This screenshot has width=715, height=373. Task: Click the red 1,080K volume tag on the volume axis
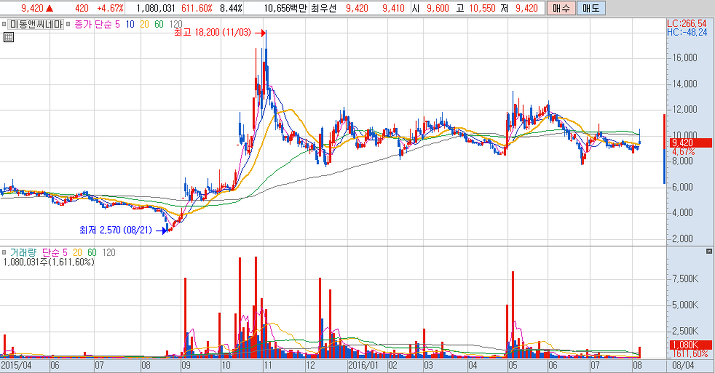(x=690, y=345)
